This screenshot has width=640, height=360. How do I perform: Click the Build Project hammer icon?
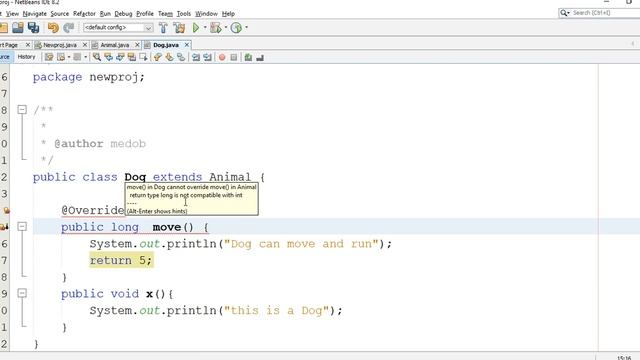click(163, 27)
